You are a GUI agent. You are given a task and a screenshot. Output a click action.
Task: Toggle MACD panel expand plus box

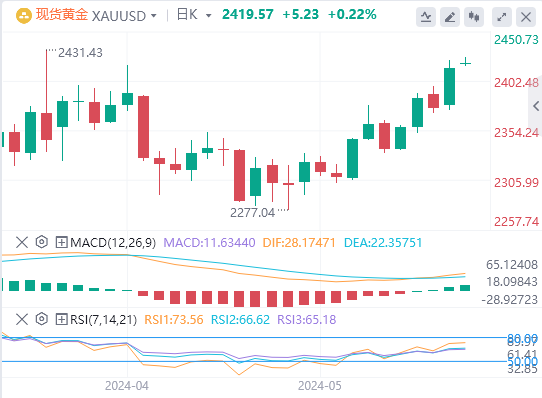tap(61, 242)
